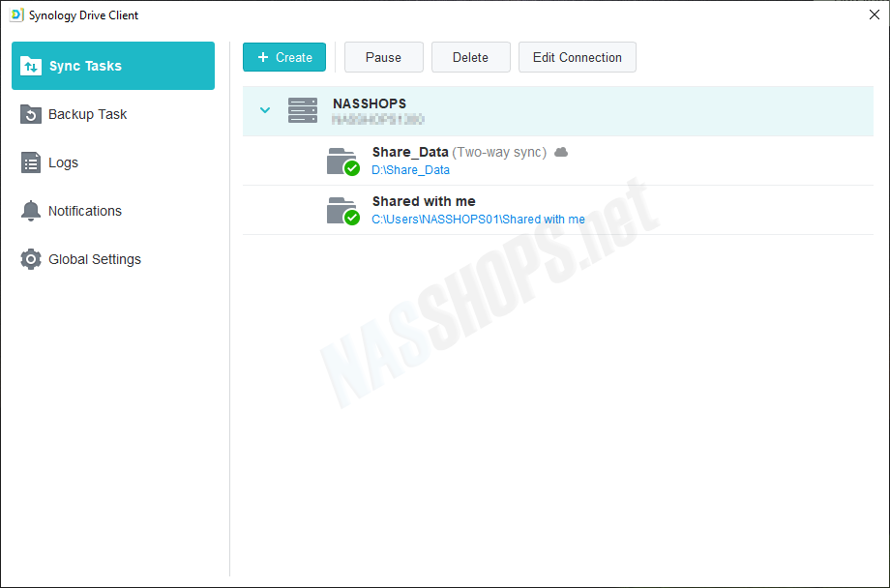Delete the selected connection
This screenshot has width=890, height=588.
click(x=470, y=57)
